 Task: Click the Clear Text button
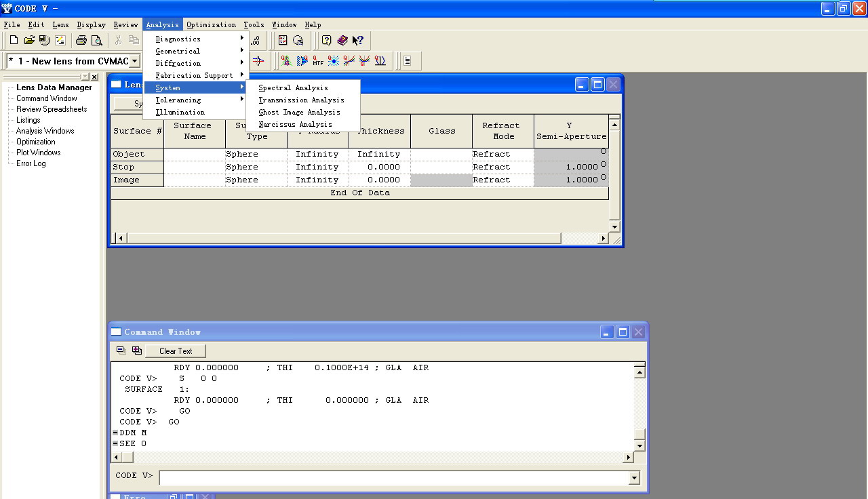[x=176, y=351]
